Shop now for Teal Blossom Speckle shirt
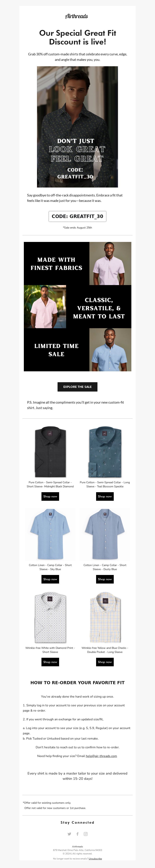 coord(105,496)
